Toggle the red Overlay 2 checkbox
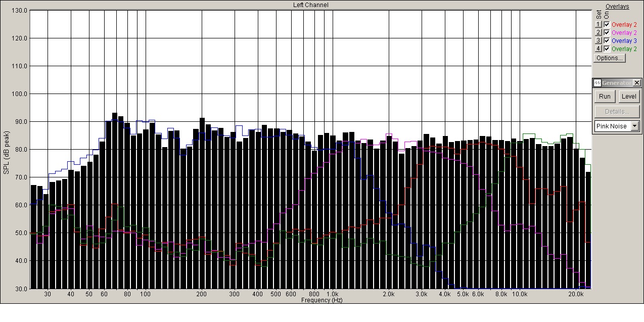Viewport: 644px width, 322px height. click(607, 25)
